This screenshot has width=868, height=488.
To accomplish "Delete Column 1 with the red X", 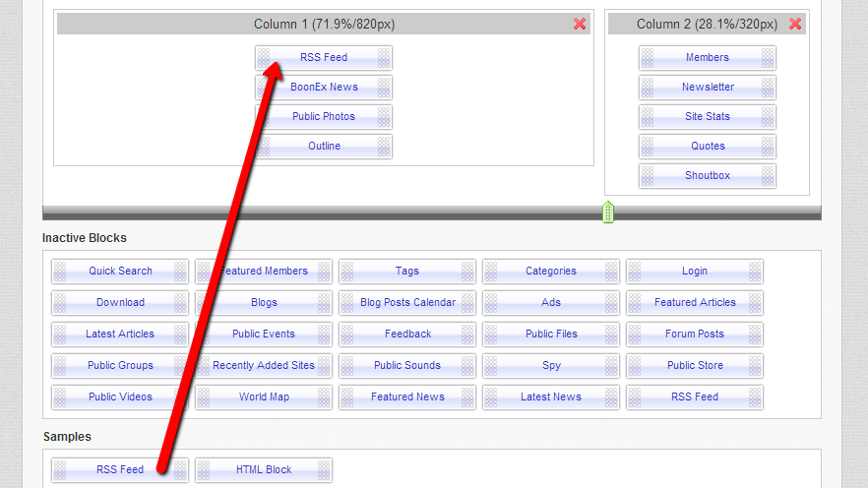I will point(580,24).
